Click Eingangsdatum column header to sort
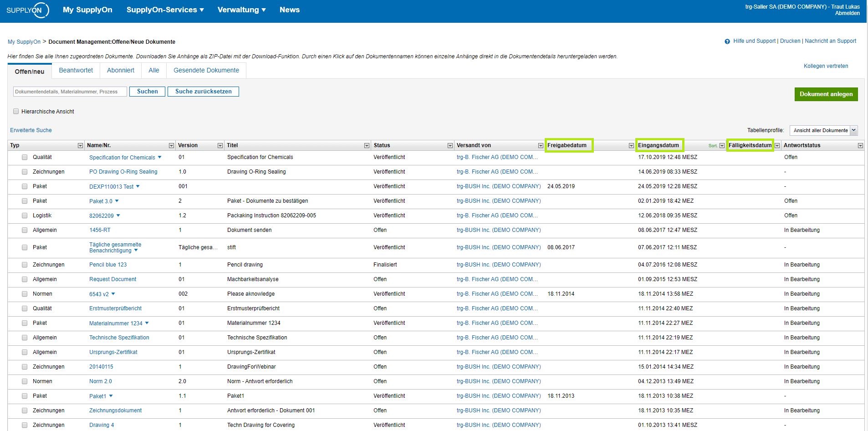 659,145
